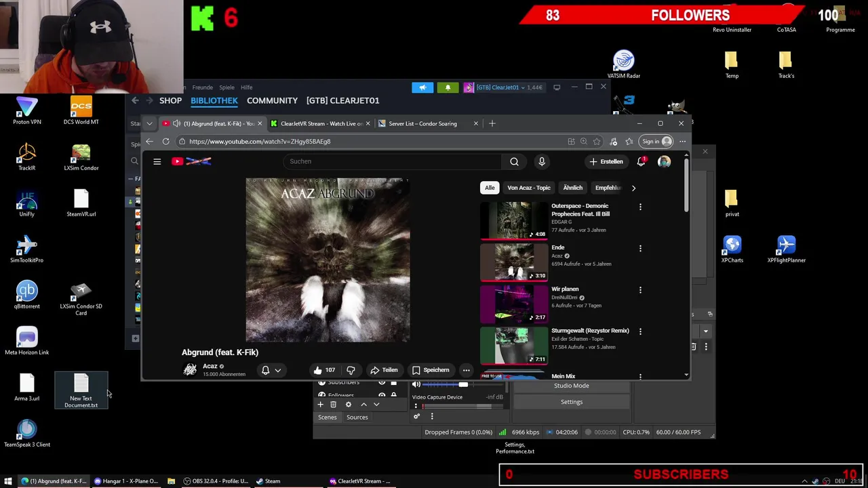Toggle visibility of Subscribers source in OBS
868x488 pixels.
click(381, 383)
